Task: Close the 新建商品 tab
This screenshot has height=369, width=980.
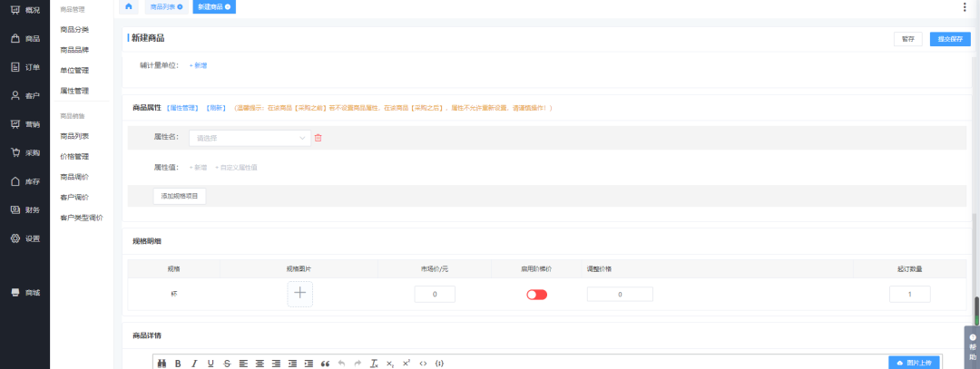Action: coord(227,6)
